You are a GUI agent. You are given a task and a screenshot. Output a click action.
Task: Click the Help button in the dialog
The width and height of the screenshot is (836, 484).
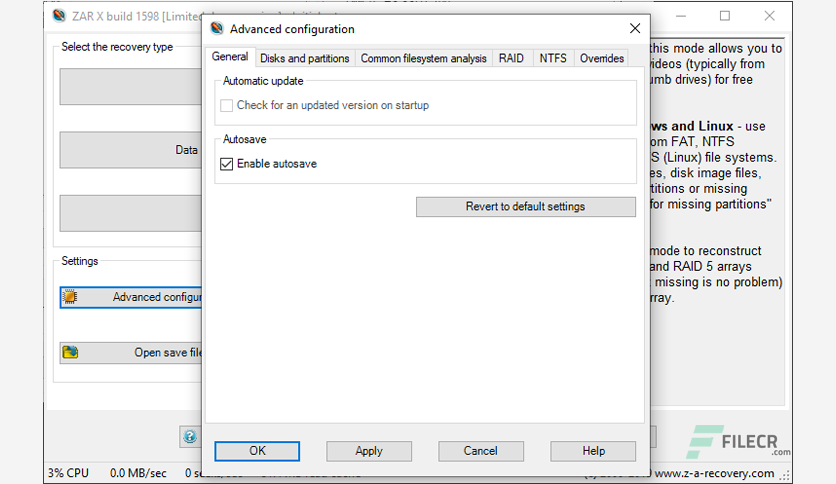click(x=593, y=451)
